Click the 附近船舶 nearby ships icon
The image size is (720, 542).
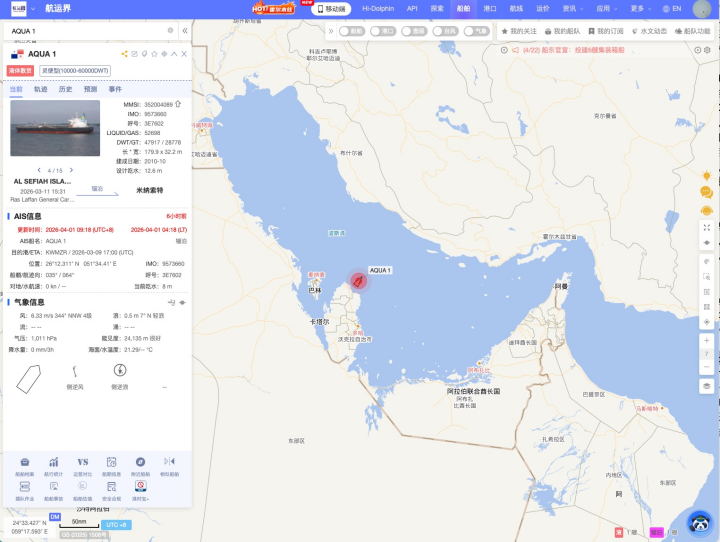[x=140, y=462]
